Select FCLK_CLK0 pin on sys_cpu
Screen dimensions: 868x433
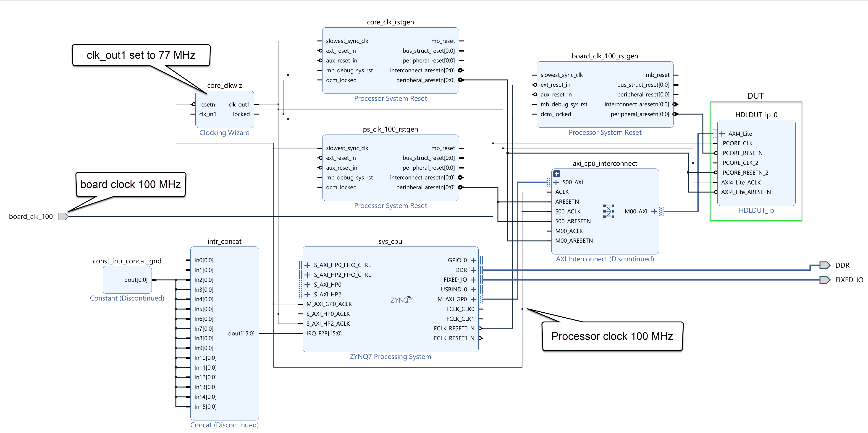tap(460, 309)
